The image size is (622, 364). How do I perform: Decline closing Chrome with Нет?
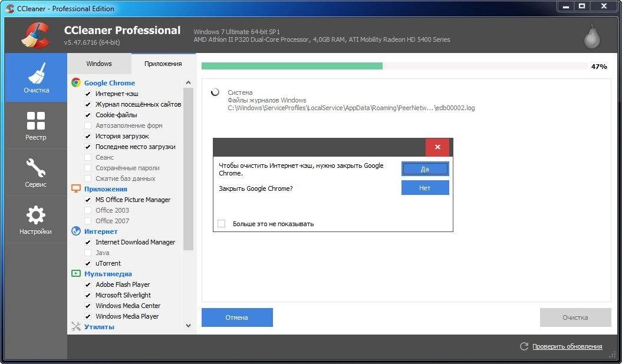(425, 188)
